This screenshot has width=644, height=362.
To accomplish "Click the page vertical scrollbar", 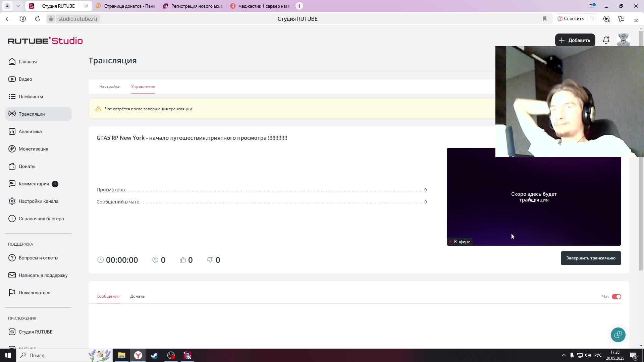I will tap(641, 151).
